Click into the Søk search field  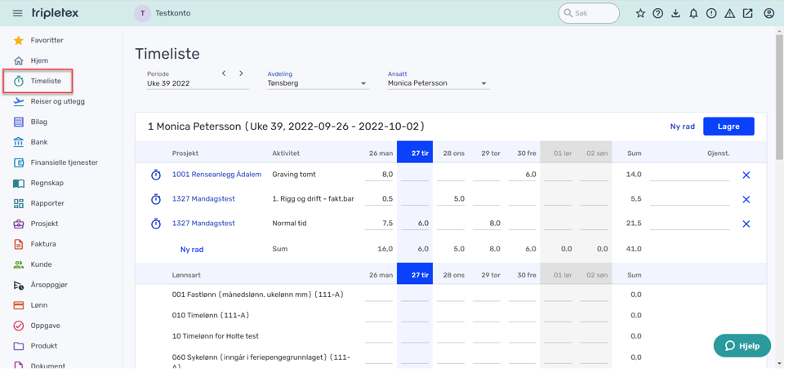[x=589, y=14]
